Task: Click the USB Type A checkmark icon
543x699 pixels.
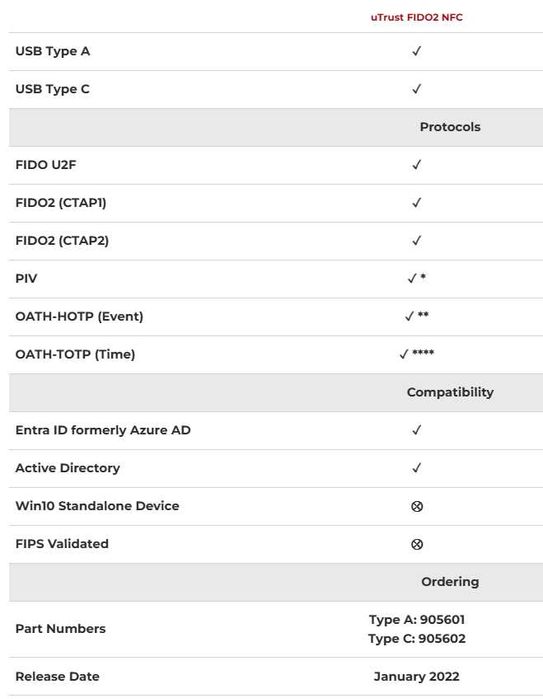Action: click(x=416, y=51)
